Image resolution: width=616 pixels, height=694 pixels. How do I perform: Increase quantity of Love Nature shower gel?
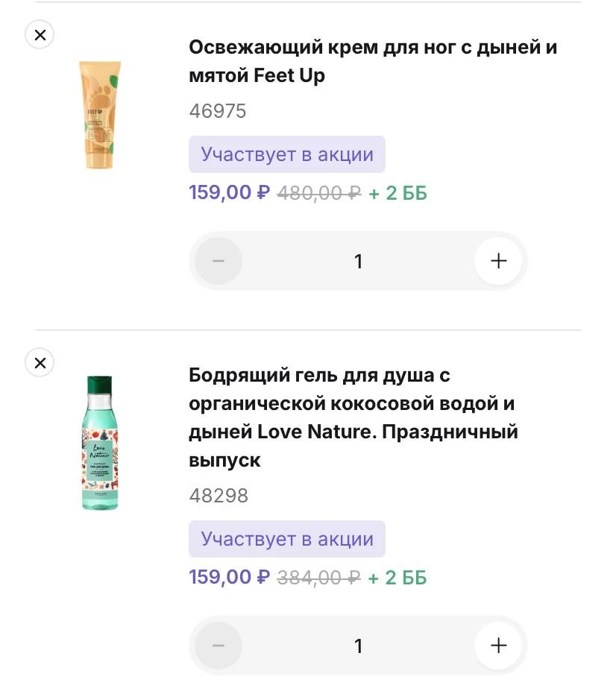pos(498,646)
